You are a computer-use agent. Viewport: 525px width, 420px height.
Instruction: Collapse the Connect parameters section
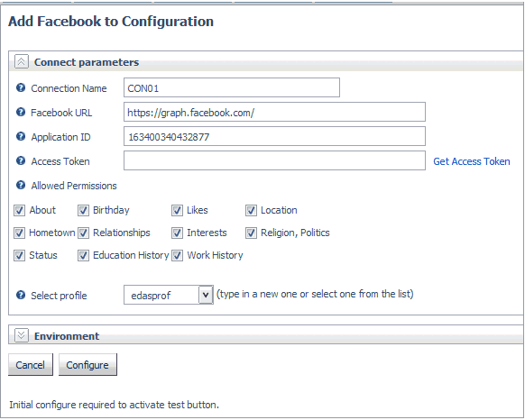point(22,61)
